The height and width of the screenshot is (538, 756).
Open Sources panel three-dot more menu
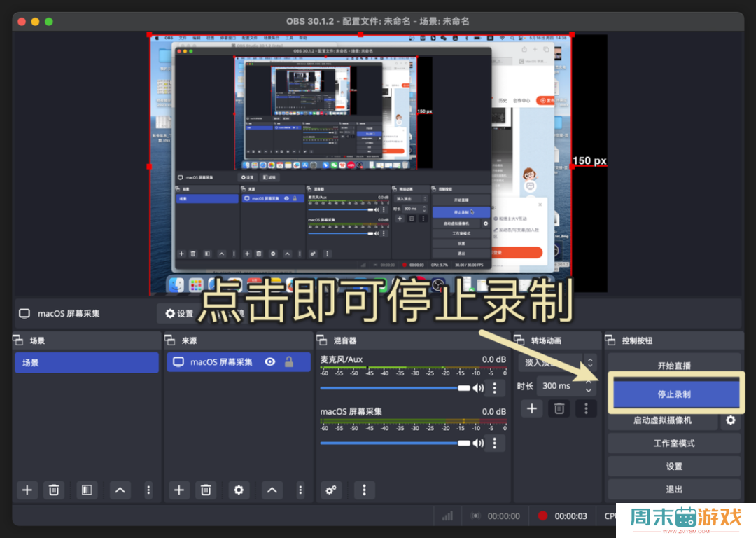coord(300,490)
